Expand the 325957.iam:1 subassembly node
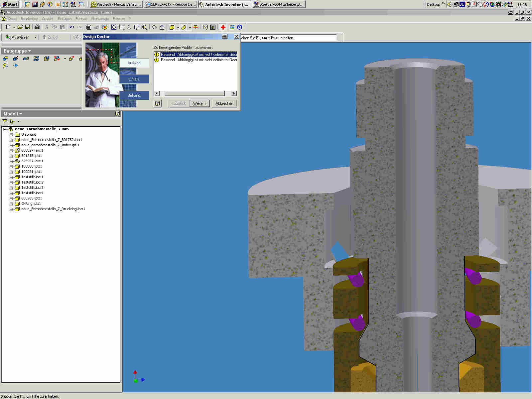Viewport: 532px width, 399px height. tap(11, 161)
